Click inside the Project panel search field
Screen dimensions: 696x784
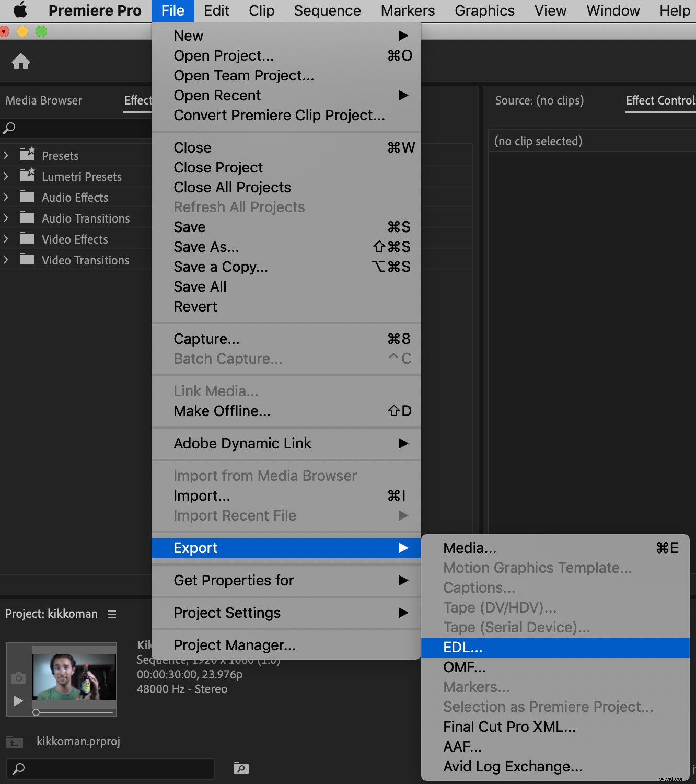[110, 768]
